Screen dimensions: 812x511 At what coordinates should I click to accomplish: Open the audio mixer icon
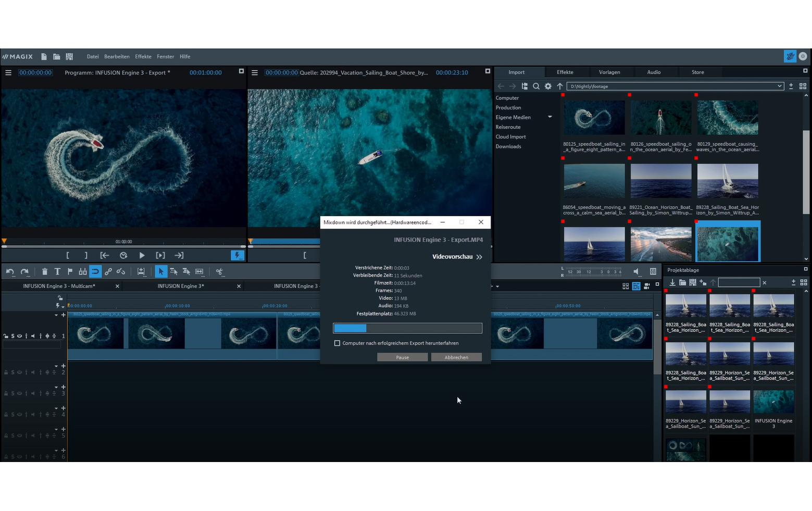[653, 271]
